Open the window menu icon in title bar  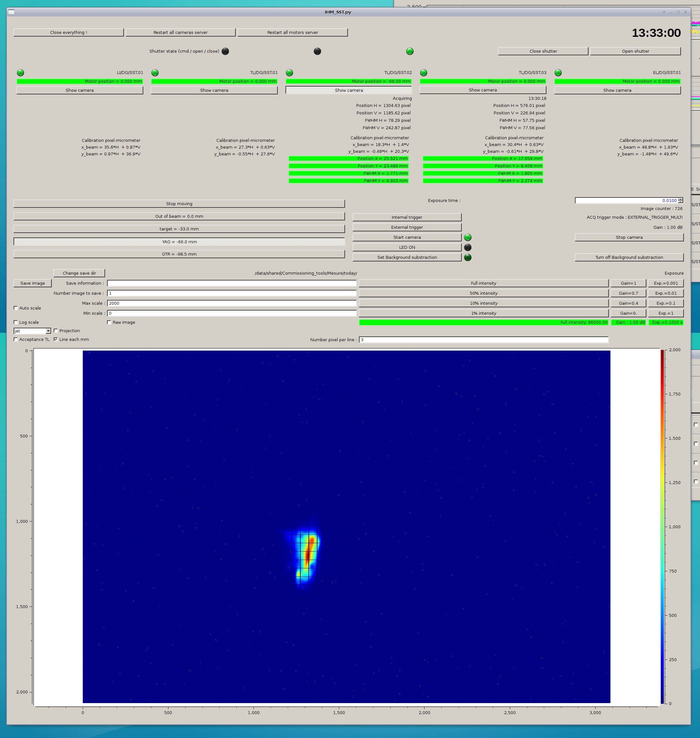11,12
